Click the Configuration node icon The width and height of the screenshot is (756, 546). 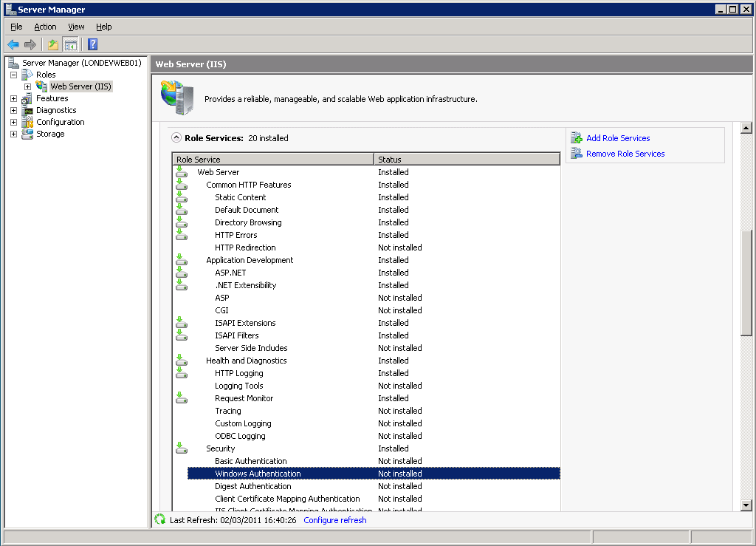[27, 122]
